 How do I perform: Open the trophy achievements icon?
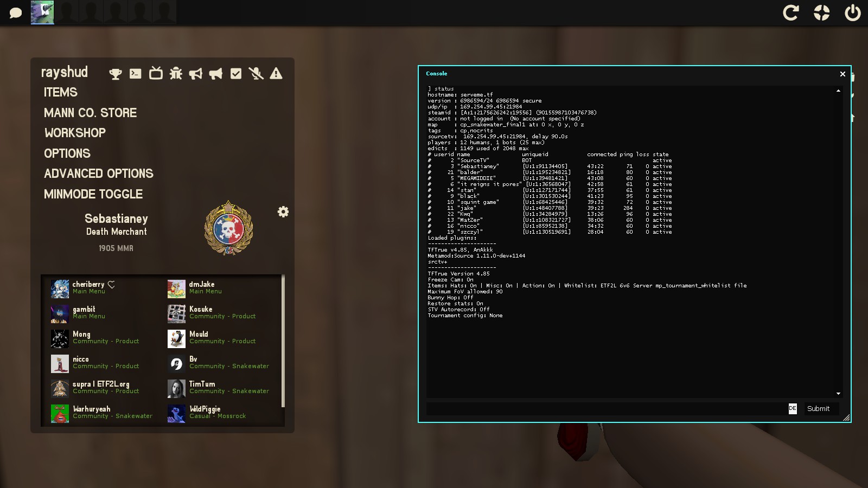[116, 74]
